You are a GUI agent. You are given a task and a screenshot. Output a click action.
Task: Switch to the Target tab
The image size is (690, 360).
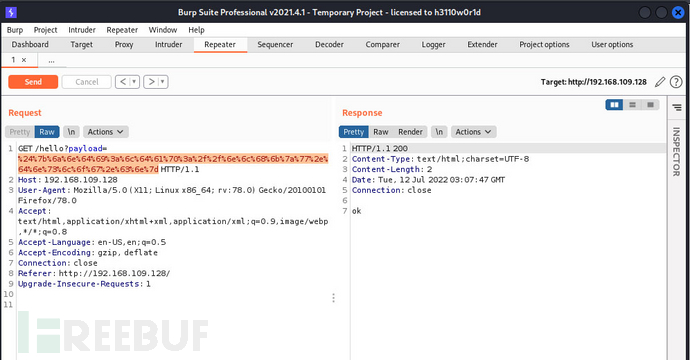pyautogui.click(x=81, y=44)
